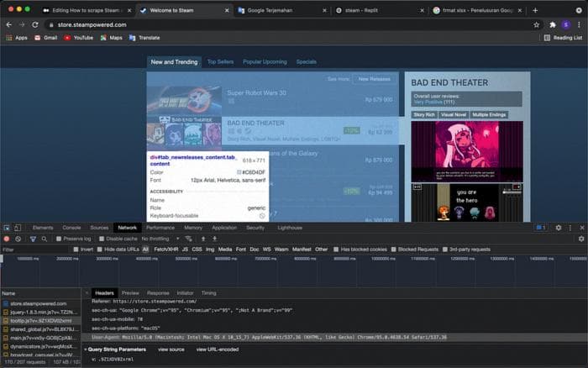
Task: Open the network search magnifier
Action: (x=45, y=239)
